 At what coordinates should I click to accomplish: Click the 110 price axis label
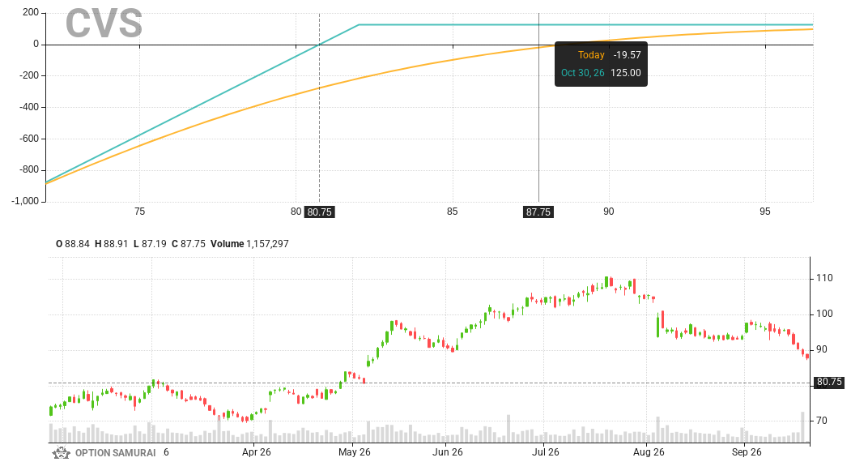click(824, 278)
